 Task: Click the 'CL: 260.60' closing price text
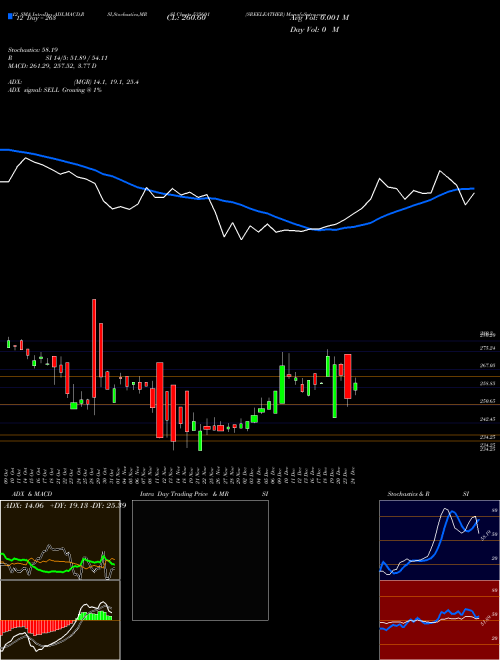coord(186,18)
